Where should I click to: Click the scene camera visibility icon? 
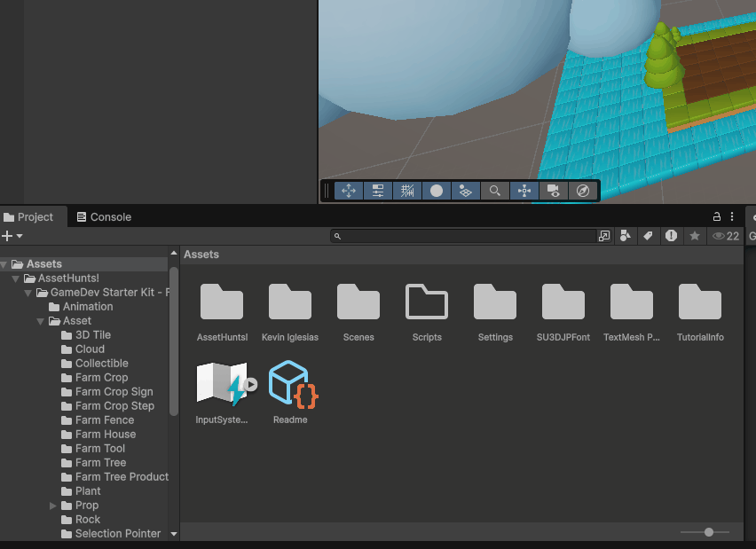[x=553, y=191]
